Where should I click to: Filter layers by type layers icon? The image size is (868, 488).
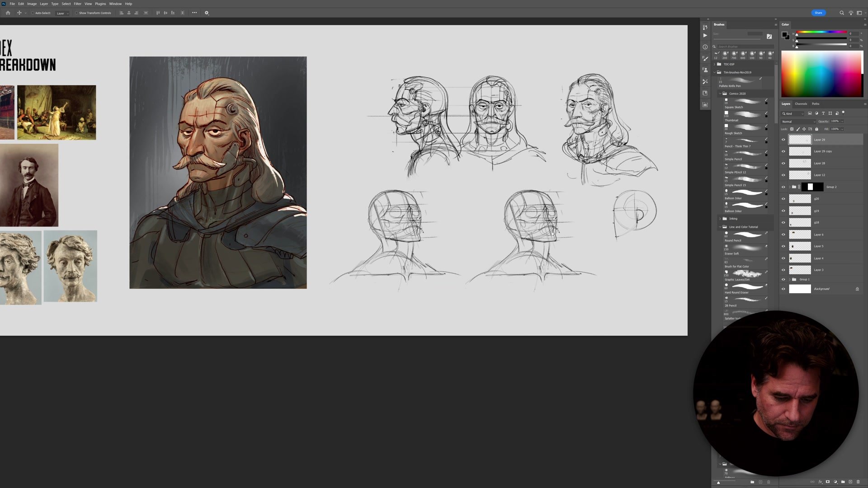pyautogui.click(x=823, y=113)
